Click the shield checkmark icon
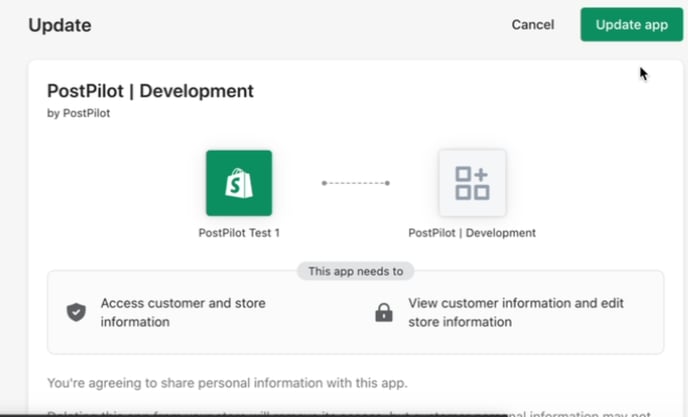Screen dimensions: 688x417 [76, 312]
